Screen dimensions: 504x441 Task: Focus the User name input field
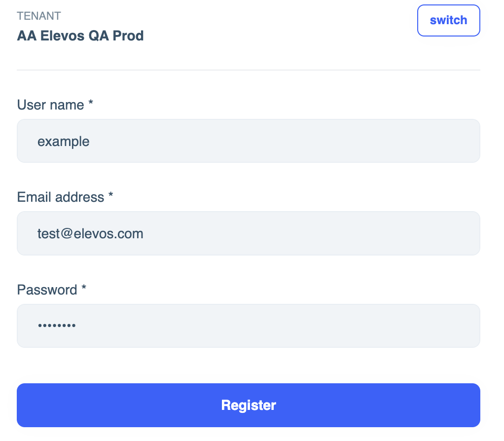click(x=249, y=141)
